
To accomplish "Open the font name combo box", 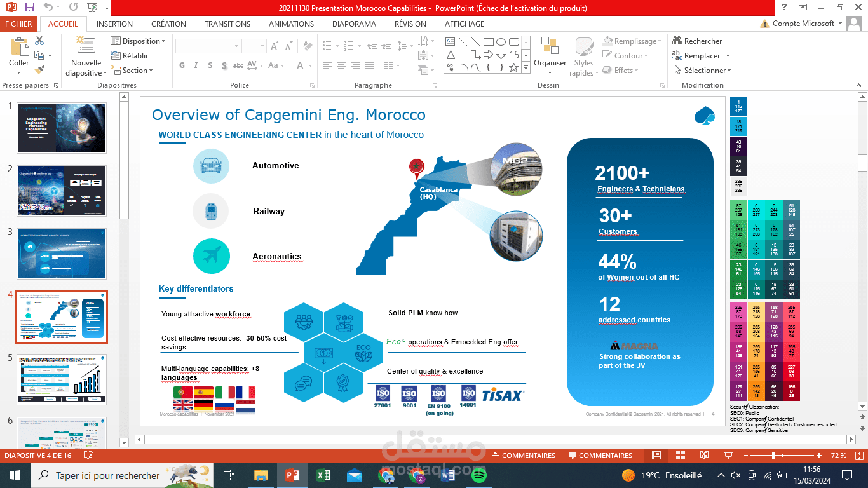I will coord(208,46).
